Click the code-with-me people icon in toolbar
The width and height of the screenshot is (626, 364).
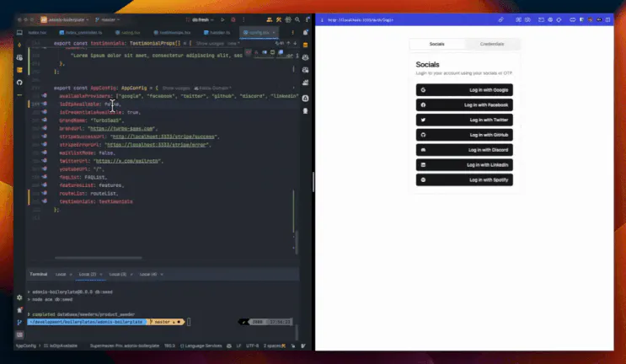tap(269, 19)
